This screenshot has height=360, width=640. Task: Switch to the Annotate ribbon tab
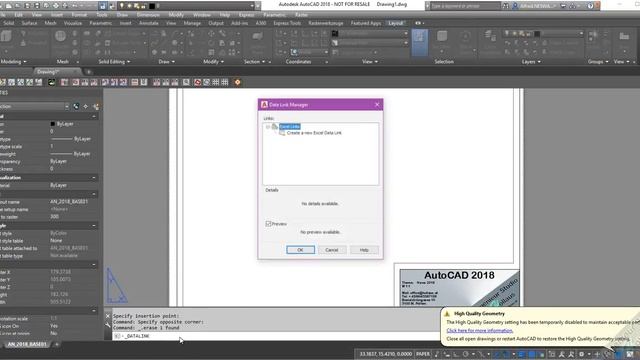pyautogui.click(x=149, y=23)
